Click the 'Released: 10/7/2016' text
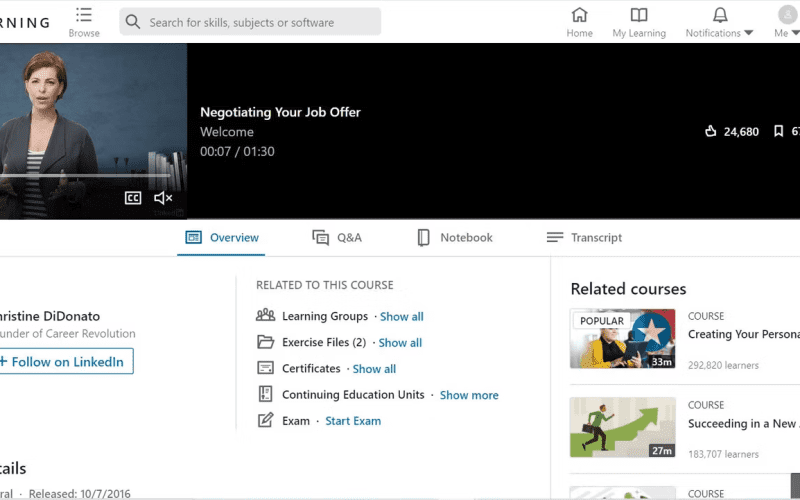Screen dimensions: 800x500 (x=80, y=494)
